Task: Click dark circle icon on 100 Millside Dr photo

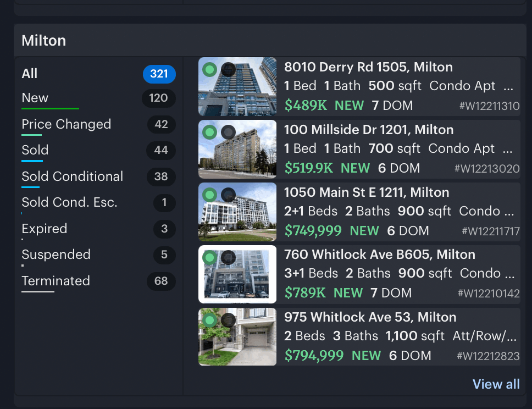Action: point(228,132)
